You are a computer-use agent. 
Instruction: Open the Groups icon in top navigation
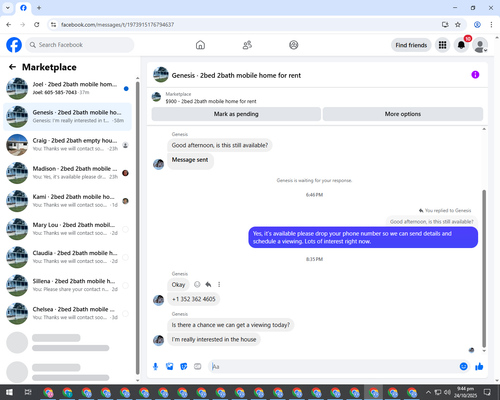pyautogui.click(x=294, y=45)
